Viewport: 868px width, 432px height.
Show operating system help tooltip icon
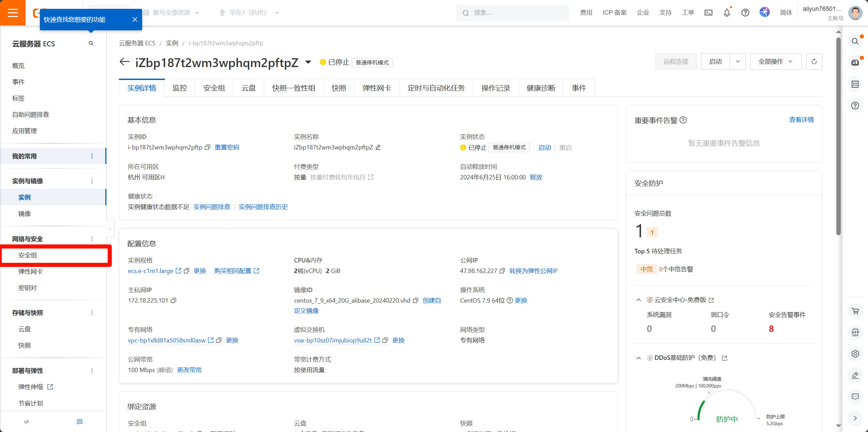pos(510,301)
